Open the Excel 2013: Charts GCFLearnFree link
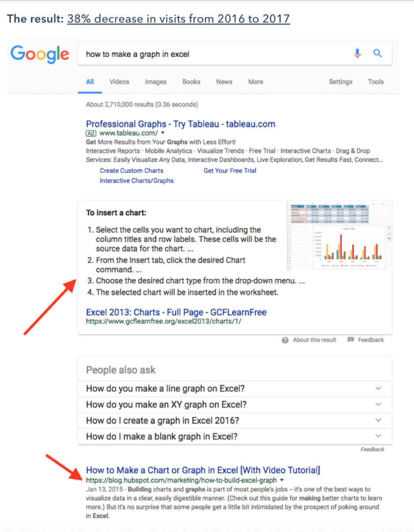The width and height of the screenshot is (414, 532). pyautogui.click(x=176, y=312)
